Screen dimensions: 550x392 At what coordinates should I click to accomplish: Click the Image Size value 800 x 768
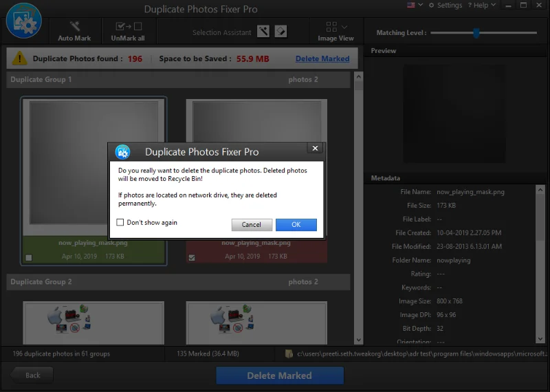click(450, 301)
